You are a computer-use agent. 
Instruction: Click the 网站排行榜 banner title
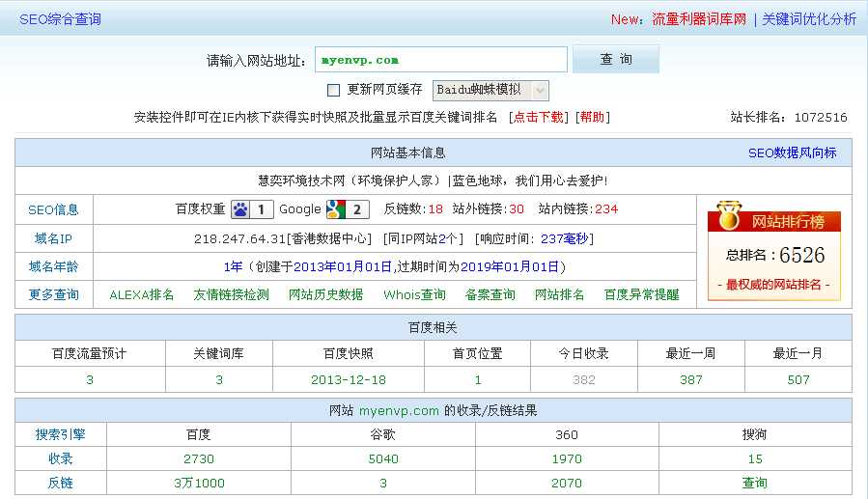[788, 222]
